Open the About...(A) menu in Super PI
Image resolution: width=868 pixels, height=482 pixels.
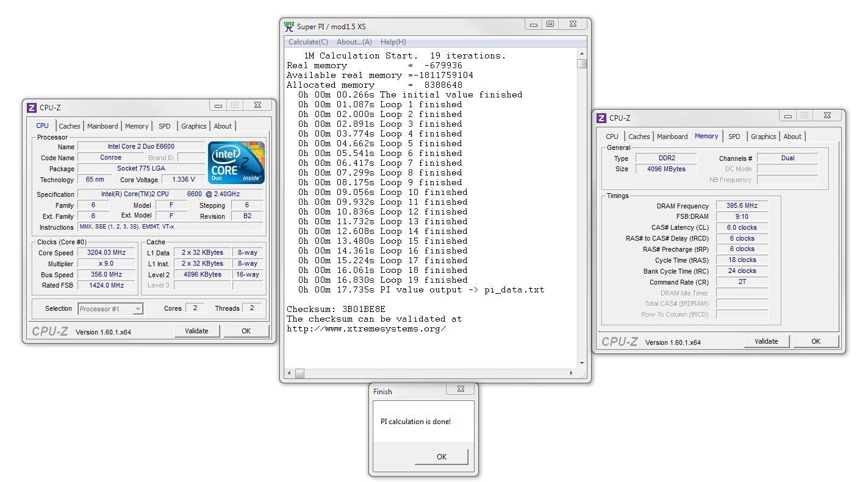(x=354, y=42)
